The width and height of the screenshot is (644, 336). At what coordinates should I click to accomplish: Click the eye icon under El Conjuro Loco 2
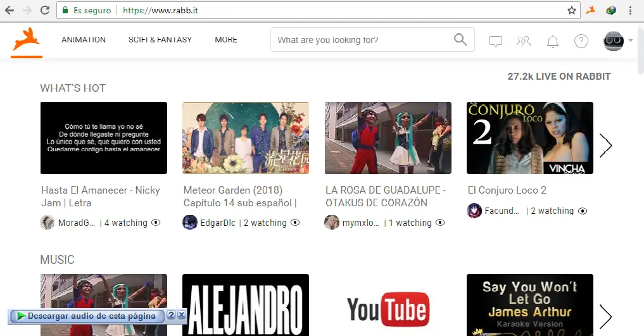click(x=583, y=211)
